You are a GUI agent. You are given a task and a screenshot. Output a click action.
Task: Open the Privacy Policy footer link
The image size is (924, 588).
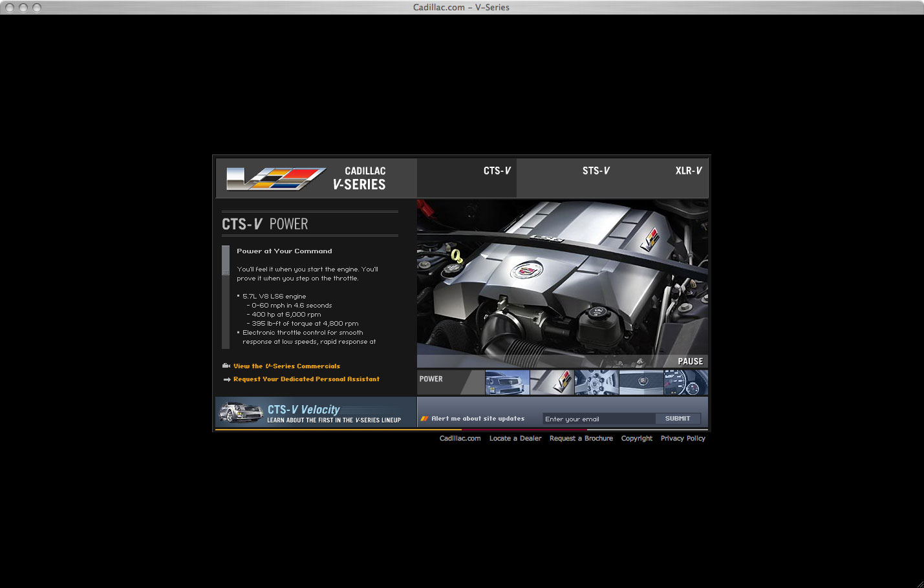[x=683, y=439]
